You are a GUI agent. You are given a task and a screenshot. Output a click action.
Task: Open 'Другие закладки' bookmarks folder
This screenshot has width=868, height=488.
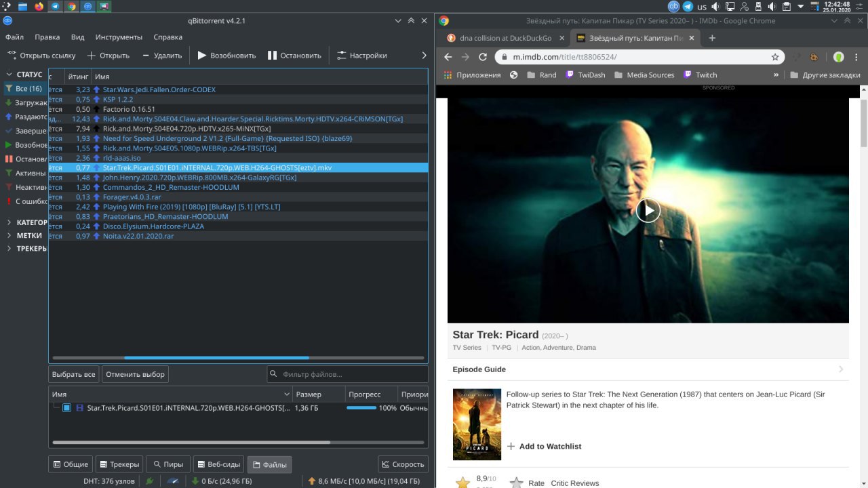pos(825,75)
